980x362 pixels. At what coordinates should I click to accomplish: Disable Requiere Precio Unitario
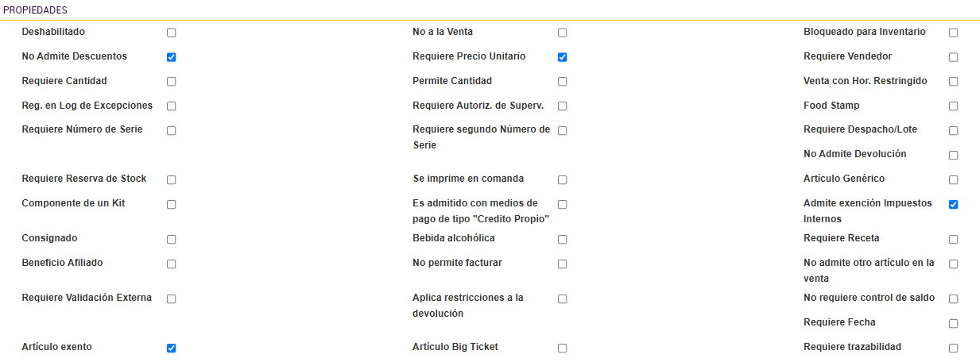tap(563, 57)
